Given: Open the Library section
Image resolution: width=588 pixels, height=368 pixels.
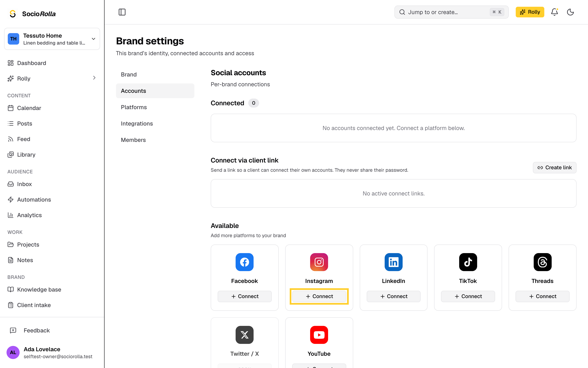Looking at the screenshot, I should pos(52,155).
